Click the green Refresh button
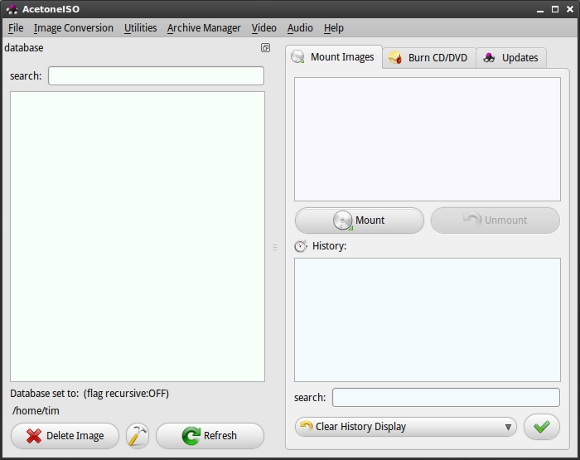Viewport: 580px width, 460px height. (210, 436)
